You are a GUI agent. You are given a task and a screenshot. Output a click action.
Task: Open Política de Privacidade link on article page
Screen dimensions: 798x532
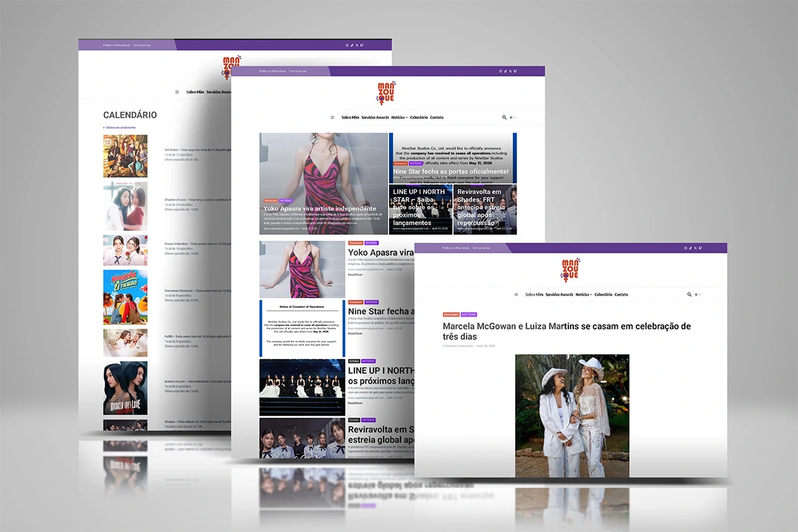click(x=456, y=248)
